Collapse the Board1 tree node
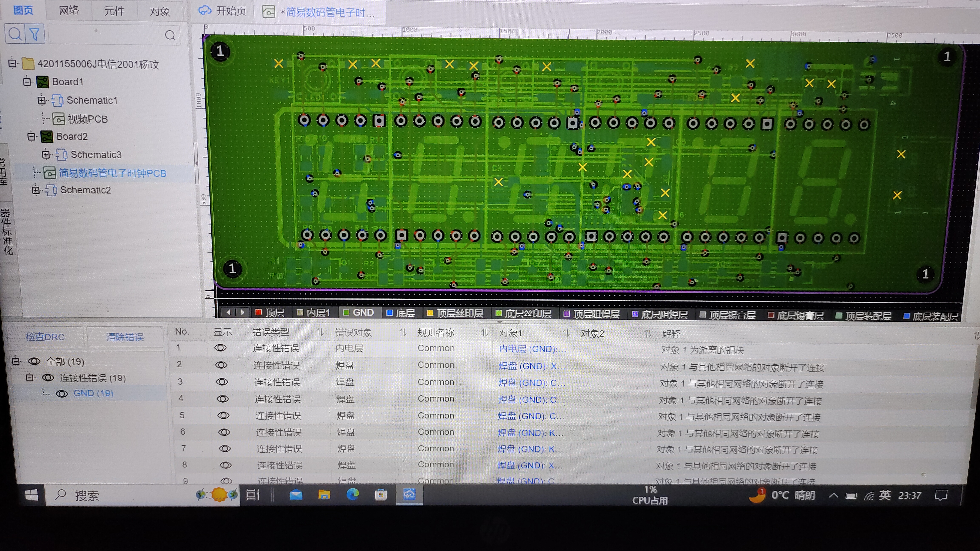Image resolution: width=980 pixels, height=551 pixels. tap(27, 82)
